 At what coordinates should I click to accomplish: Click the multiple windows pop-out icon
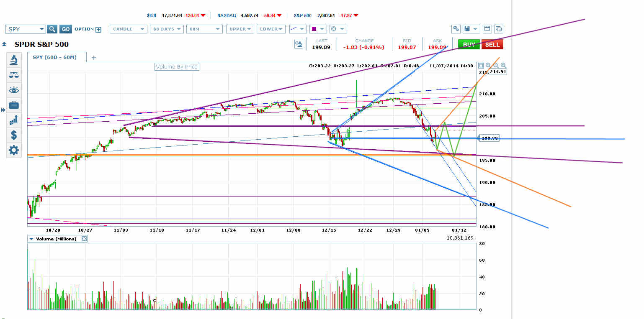(498, 29)
